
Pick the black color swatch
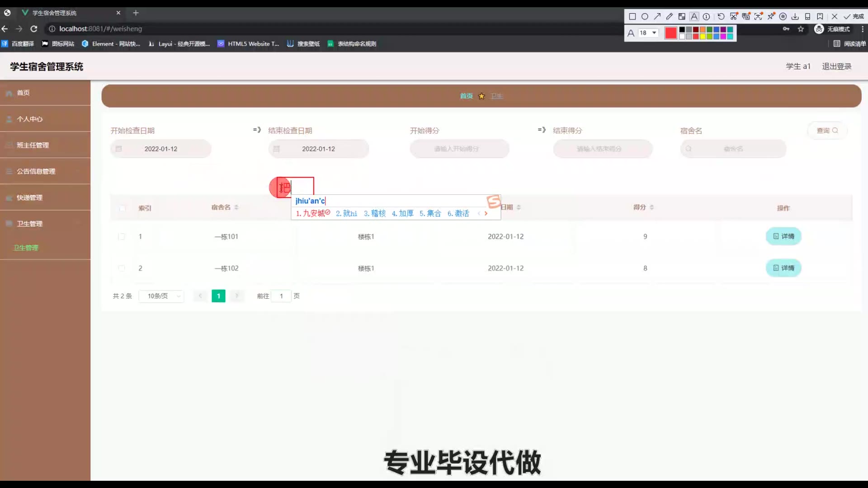(x=682, y=30)
